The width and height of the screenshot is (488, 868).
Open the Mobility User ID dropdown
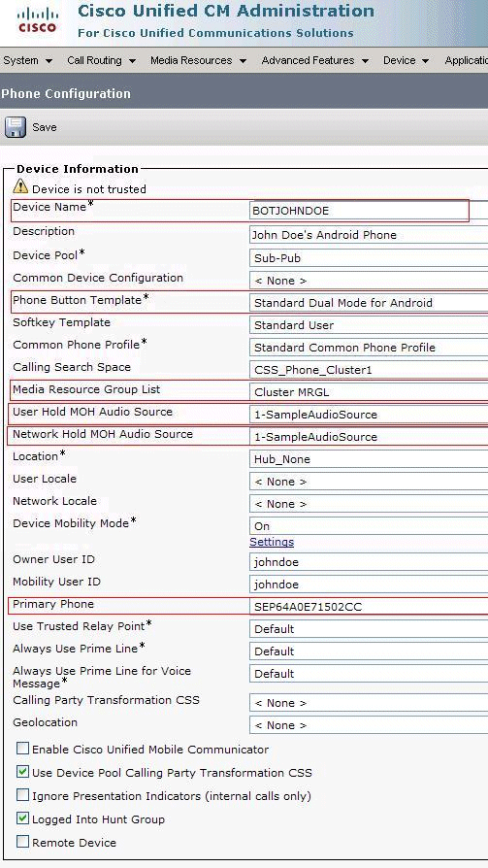(369, 584)
